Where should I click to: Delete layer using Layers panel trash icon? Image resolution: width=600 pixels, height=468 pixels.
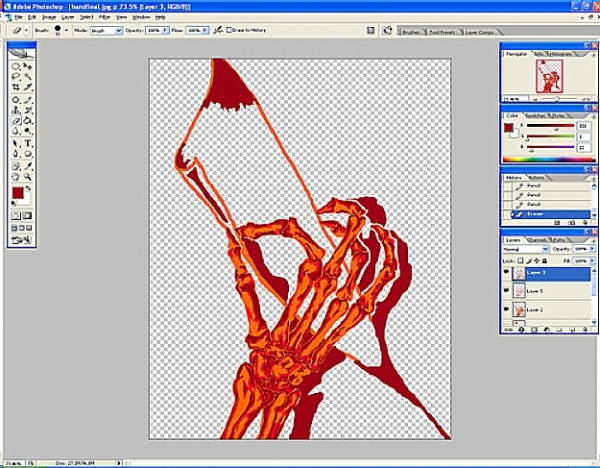click(585, 329)
